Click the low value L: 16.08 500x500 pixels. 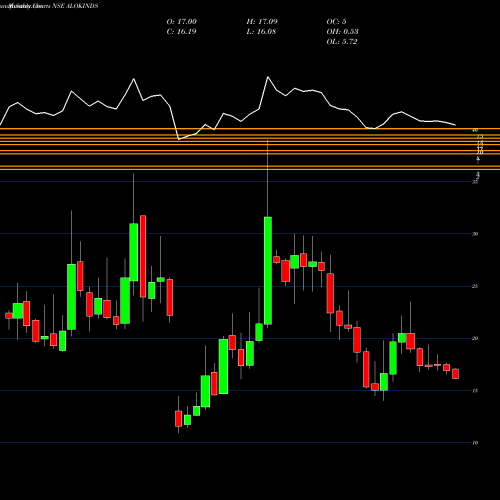pos(262,32)
